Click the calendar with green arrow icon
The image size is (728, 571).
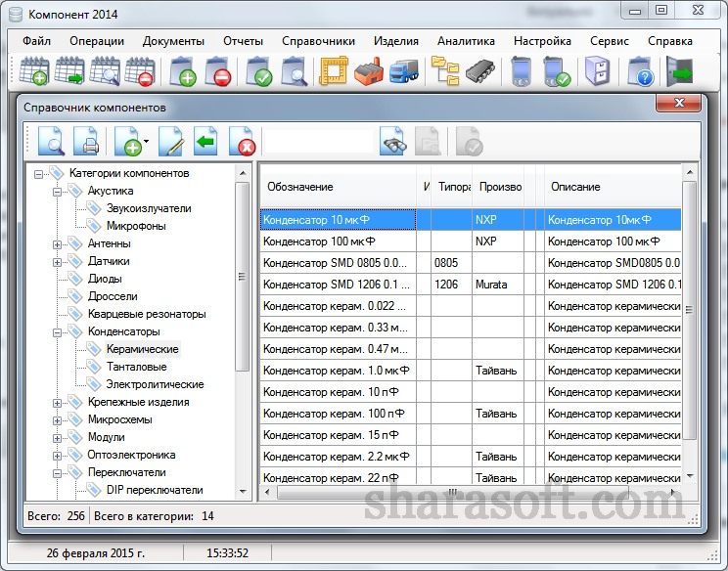pos(69,71)
